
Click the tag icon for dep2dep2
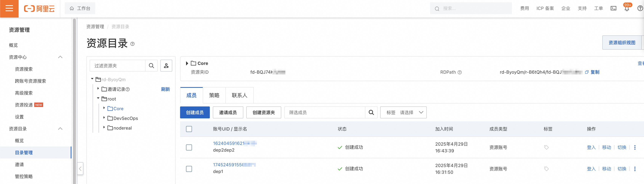(546, 147)
